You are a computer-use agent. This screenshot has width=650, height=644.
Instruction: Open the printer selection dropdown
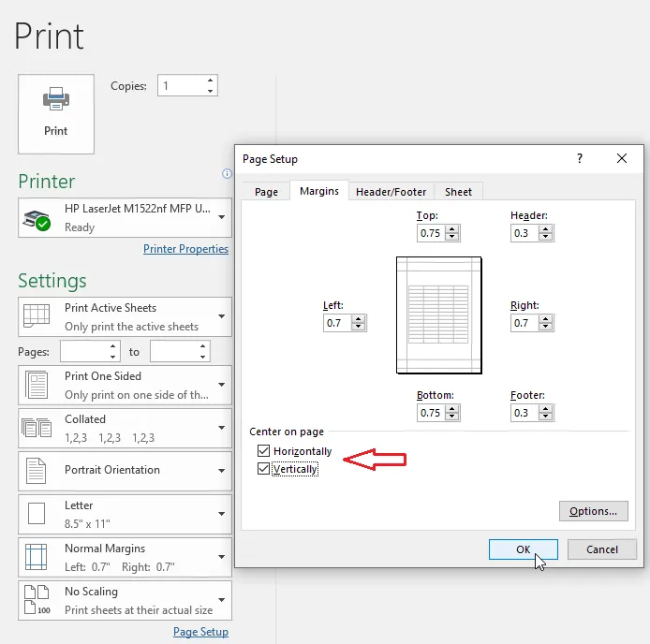(x=222, y=217)
